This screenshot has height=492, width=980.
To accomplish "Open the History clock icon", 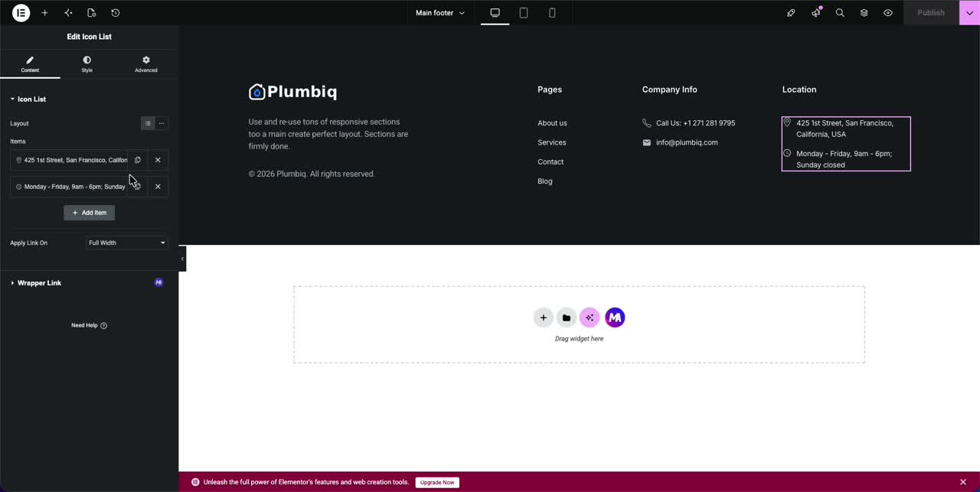I will [116, 13].
